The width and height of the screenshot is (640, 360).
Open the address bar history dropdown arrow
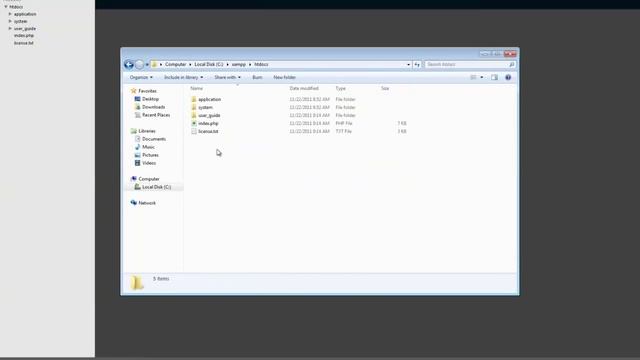408,64
